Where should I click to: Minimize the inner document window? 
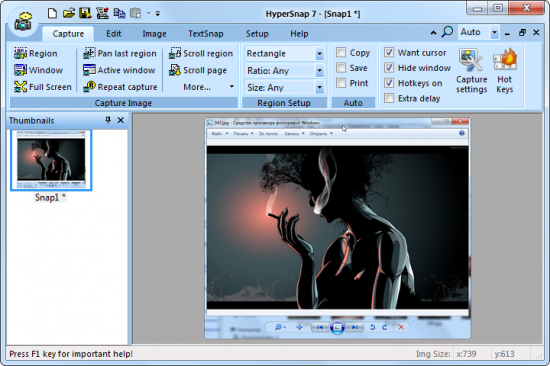(x=507, y=33)
